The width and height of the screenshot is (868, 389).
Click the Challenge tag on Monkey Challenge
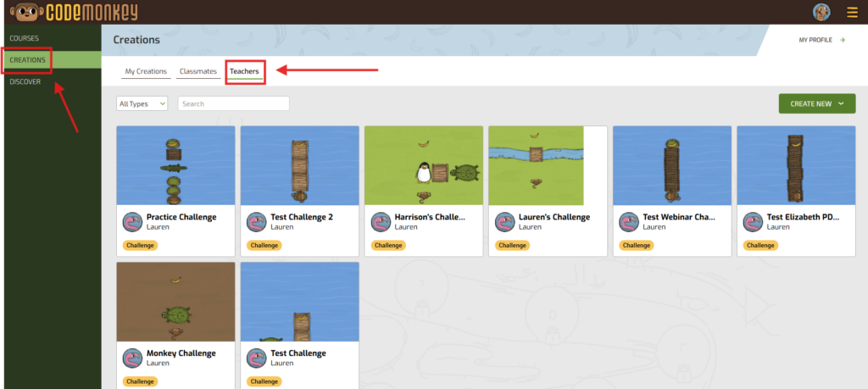click(140, 381)
